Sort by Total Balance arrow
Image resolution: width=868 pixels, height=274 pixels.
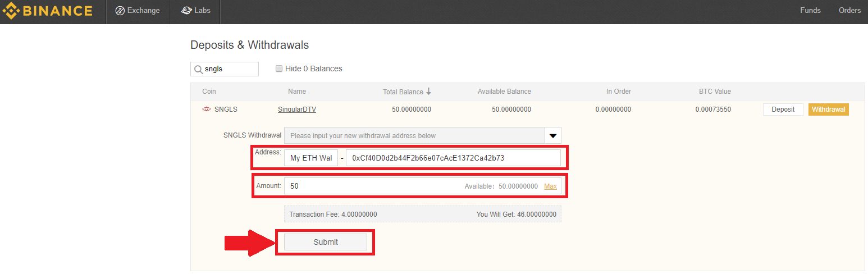(x=428, y=92)
